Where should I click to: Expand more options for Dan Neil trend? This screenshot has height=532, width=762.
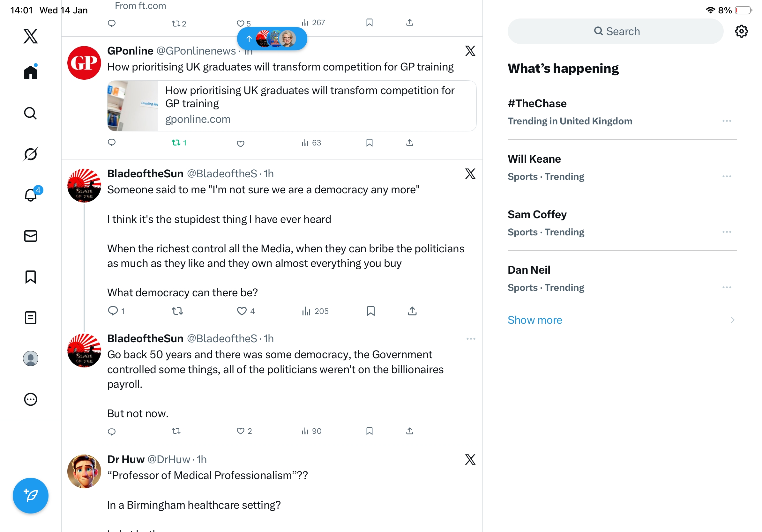click(727, 288)
